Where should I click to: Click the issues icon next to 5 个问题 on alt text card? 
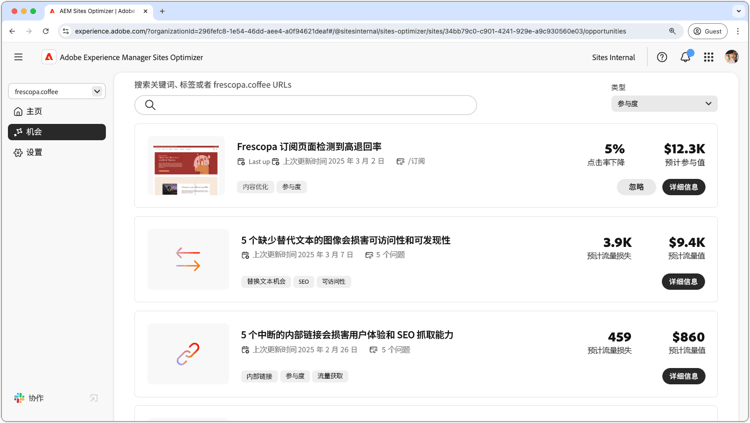pyautogui.click(x=369, y=255)
